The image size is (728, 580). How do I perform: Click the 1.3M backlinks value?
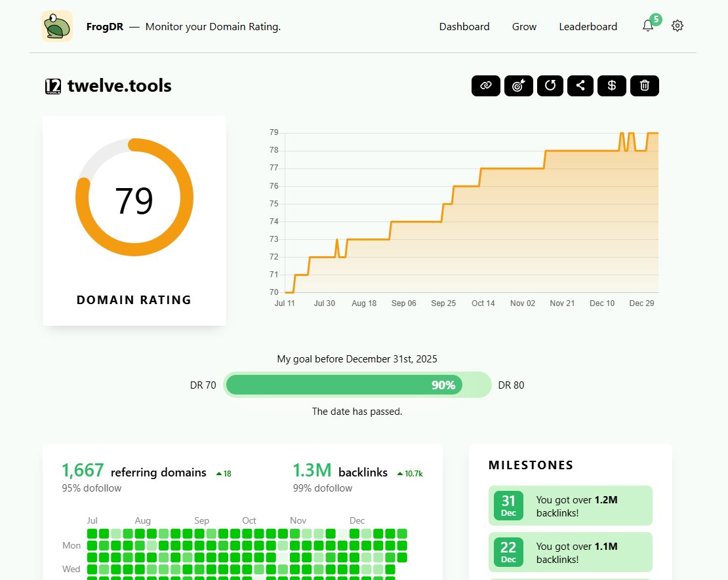[312, 471]
